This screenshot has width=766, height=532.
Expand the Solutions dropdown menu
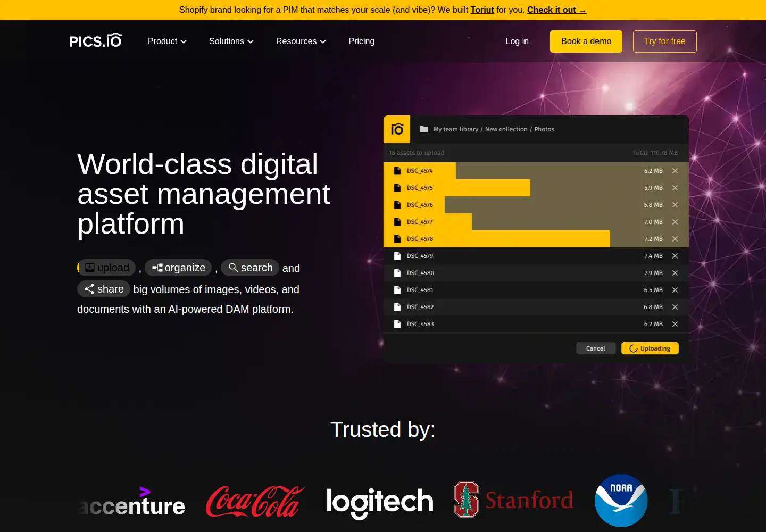(231, 41)
